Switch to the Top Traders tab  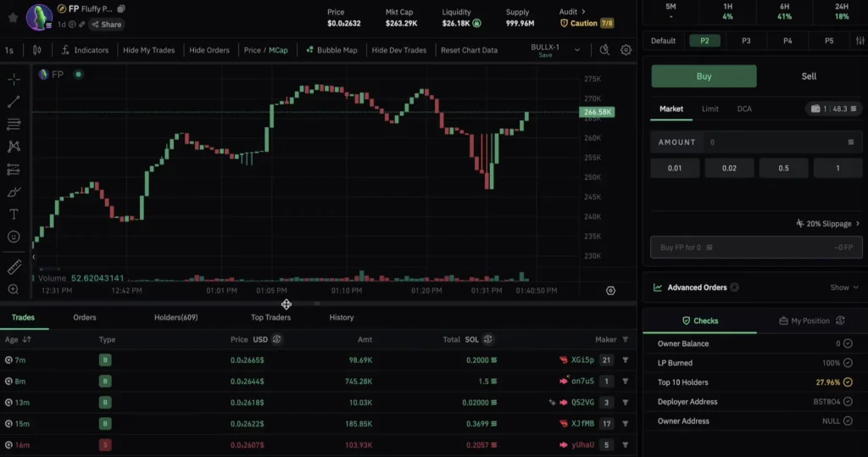(x=270, y=317)
